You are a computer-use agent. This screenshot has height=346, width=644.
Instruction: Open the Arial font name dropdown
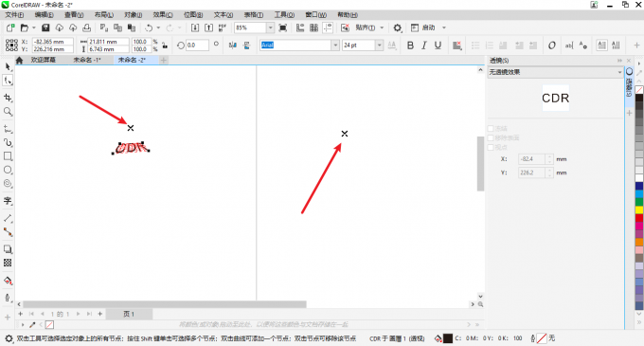pyautogui.click(x=335, y=46)
